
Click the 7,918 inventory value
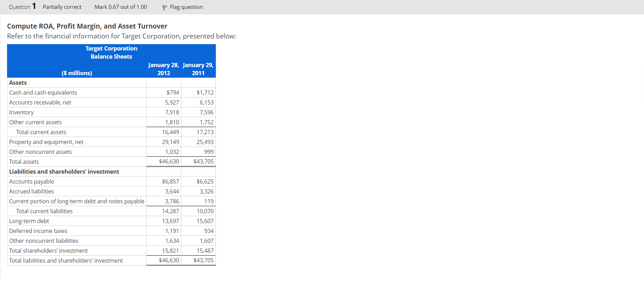coord(172,112)
